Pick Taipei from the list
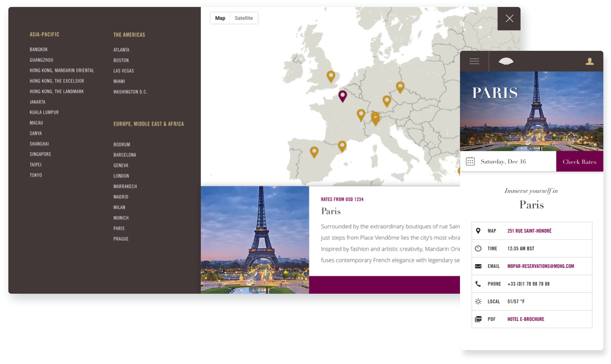Viewport: 611px width, 364px height. pyautogui.click(x=35, y=165)
